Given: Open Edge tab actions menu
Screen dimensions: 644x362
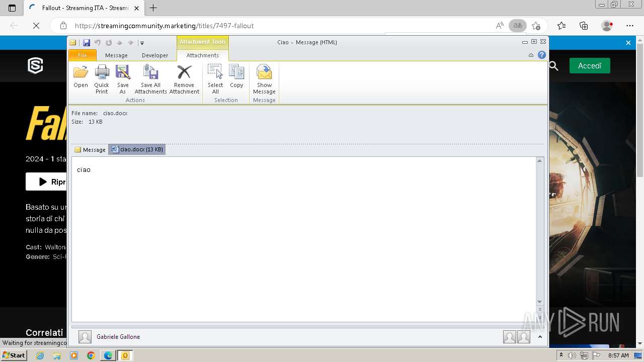Looking at the screenshot, I should [x=12, y=8].
